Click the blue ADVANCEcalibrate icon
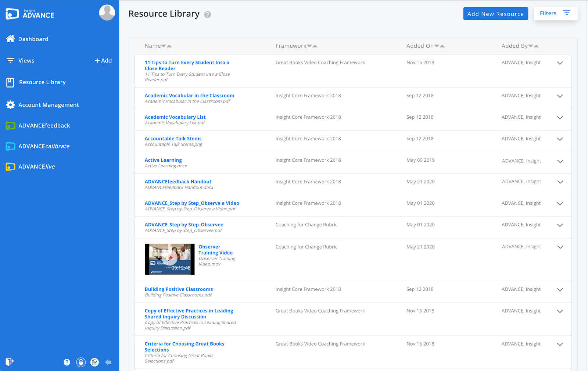Image resolution: width=588 pixels, height=371 pixels. pos(10,146)
